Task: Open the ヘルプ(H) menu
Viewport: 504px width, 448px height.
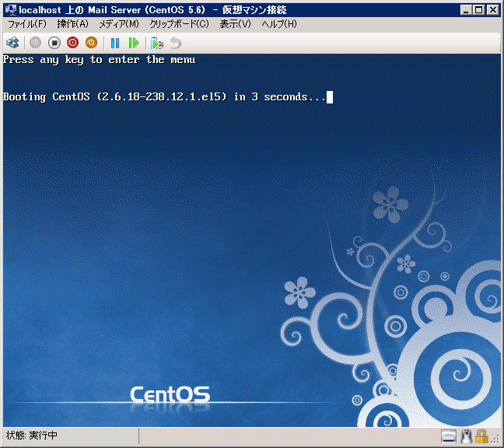Action: pos(279,24)
